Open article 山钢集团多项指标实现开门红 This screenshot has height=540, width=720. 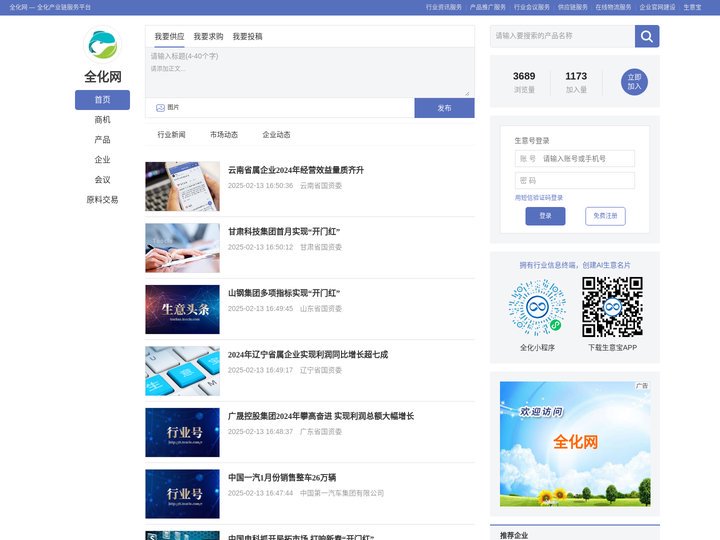coord(284,293)
